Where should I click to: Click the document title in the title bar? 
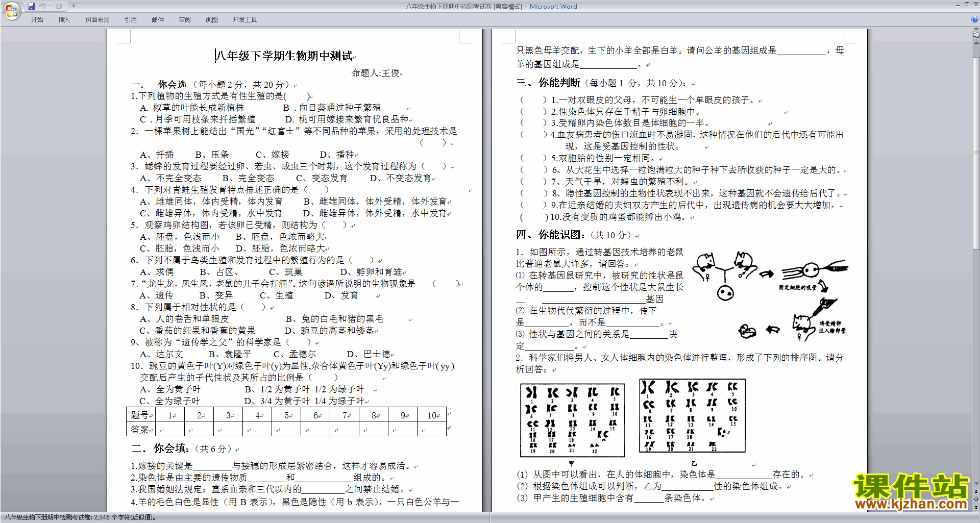click(491, 7)
